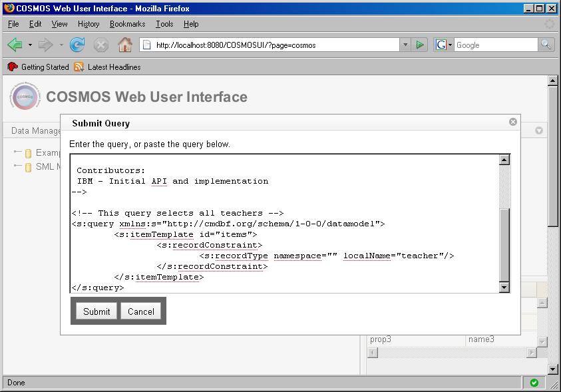This screenshot has height=392, width=561.
Task: Click the green Back arrow
Action: (x=15, y=45)
